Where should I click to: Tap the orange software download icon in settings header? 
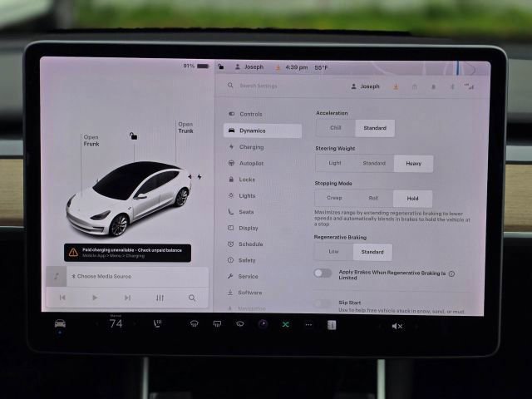click(396, 86)
